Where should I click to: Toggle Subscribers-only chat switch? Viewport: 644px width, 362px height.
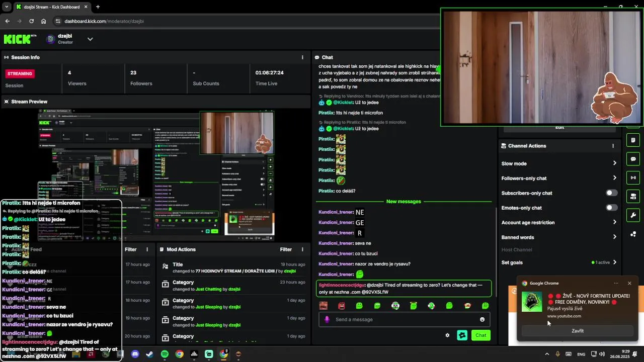[611, 193]
